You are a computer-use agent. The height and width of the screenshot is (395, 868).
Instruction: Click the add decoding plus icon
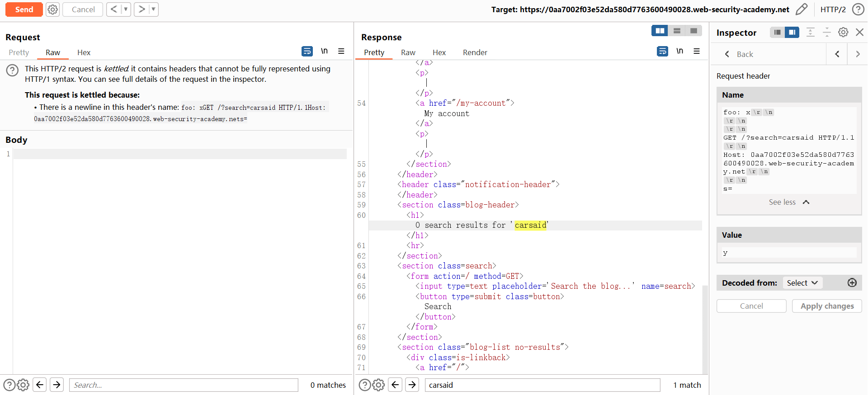pos(852,283)
